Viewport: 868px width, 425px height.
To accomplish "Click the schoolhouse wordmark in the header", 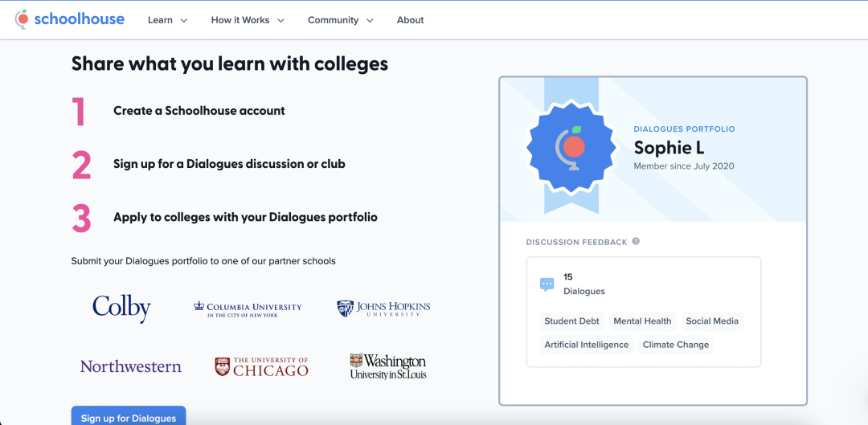I will tap(79, 19).
